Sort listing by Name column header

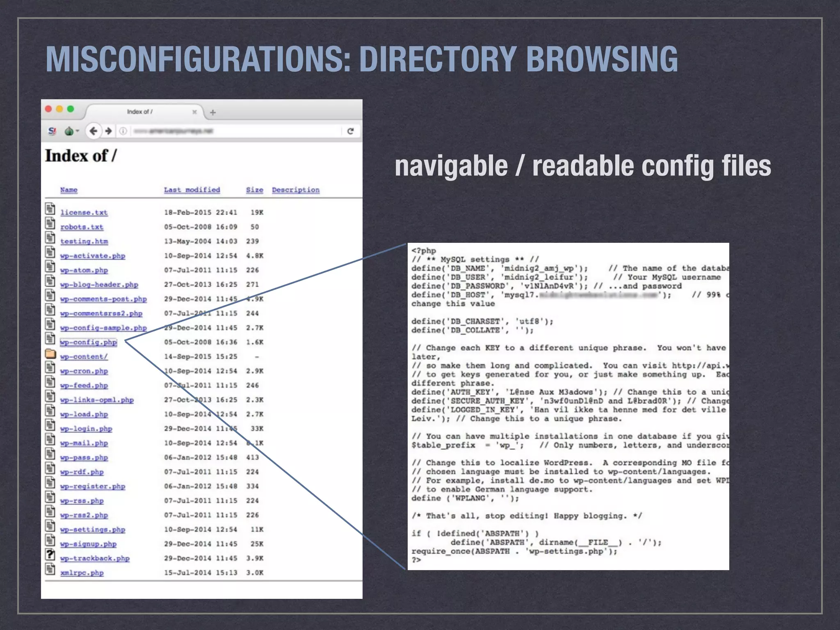click(68, 190)
